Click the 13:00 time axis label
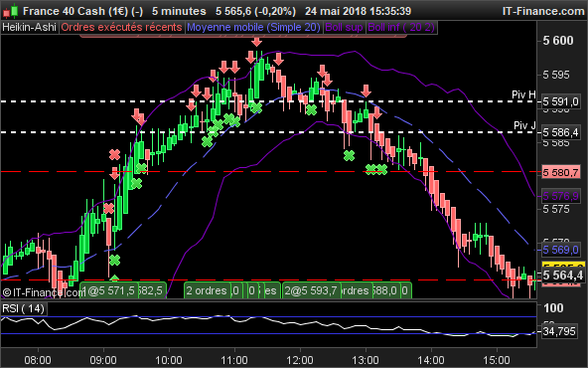The image size is (588, 368). 366,360
